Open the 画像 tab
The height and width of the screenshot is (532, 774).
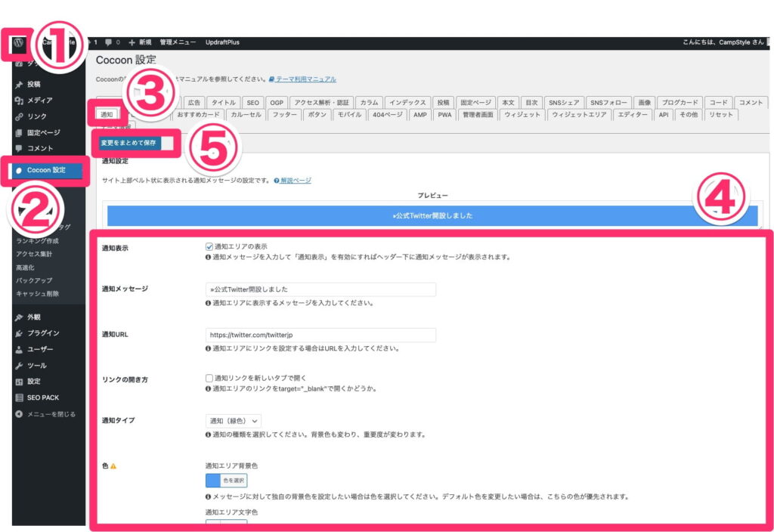pos(645,103)
